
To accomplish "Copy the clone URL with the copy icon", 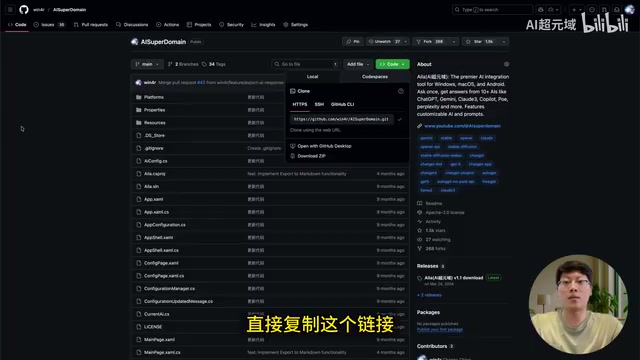I will pos(400,119).
